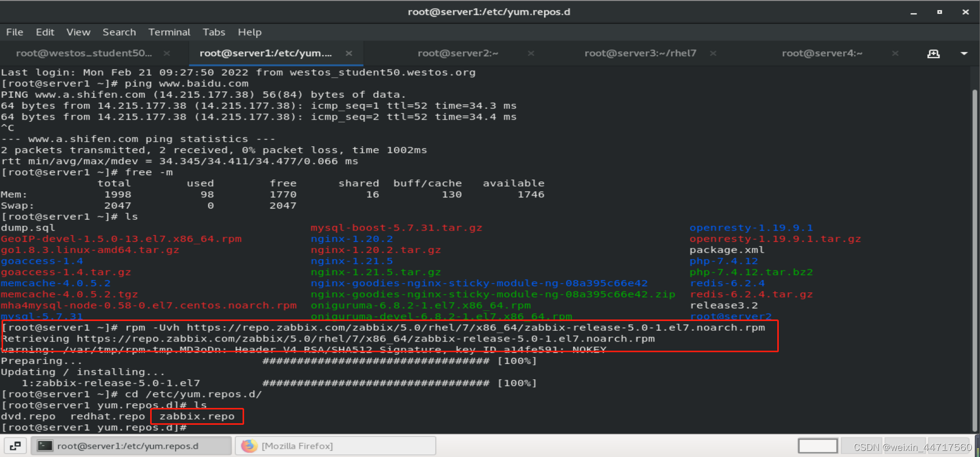Click the new terminal tab icon
Image resolution: width=980 pixels, height=457 pixels.
[934, 54]
